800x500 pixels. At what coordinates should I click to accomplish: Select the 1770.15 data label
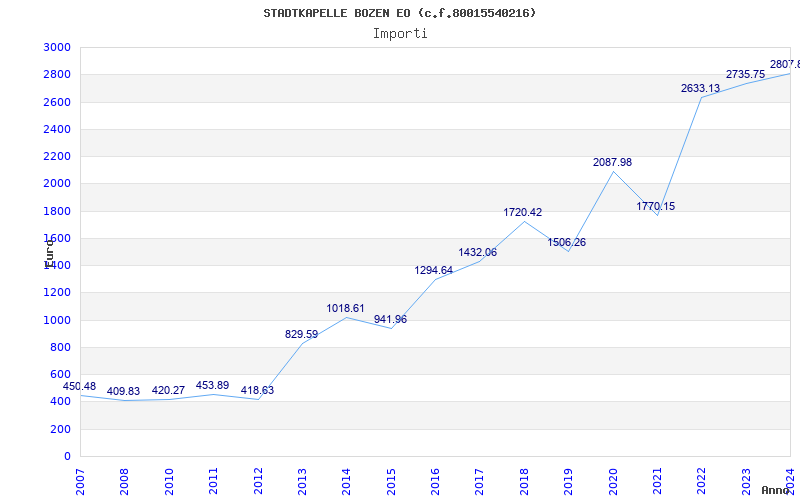point(656,206)
